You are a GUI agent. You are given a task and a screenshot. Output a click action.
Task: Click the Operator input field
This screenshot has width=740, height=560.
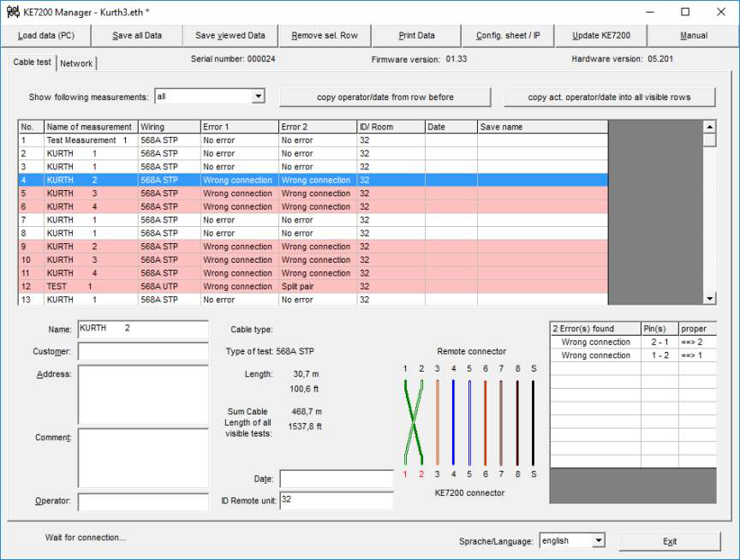coord(143,502)
